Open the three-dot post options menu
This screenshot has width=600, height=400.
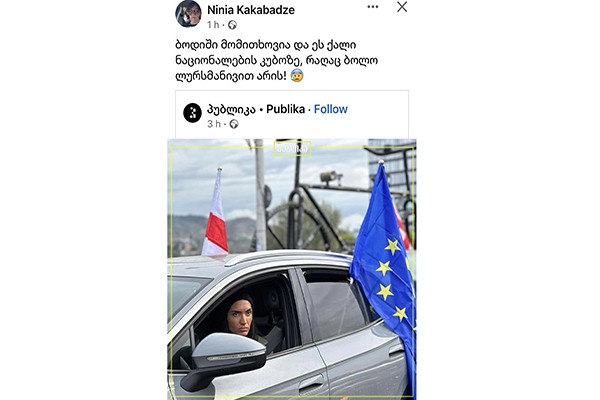click(x=373, y=7)
